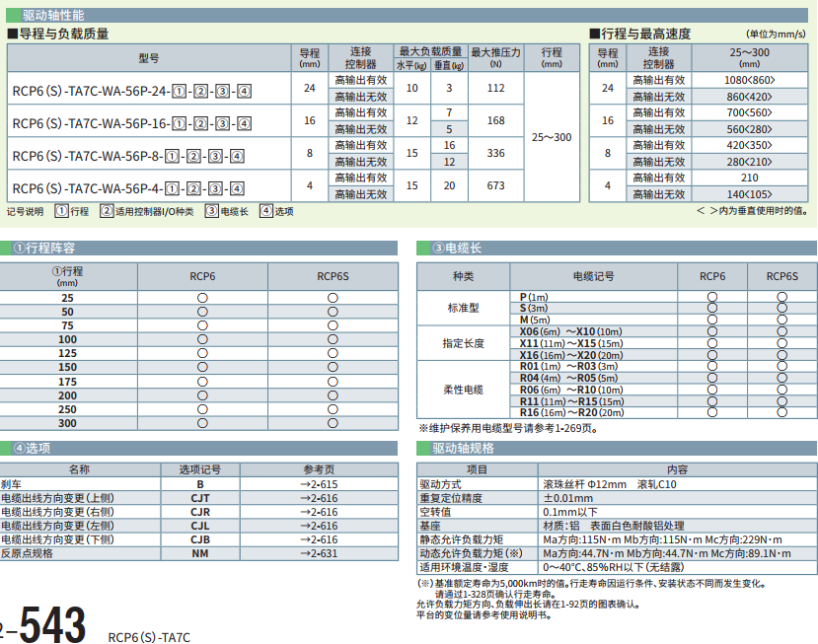
Task: Select the repeatability value "±0.01mm"
Action: click(x=568, y=498)
